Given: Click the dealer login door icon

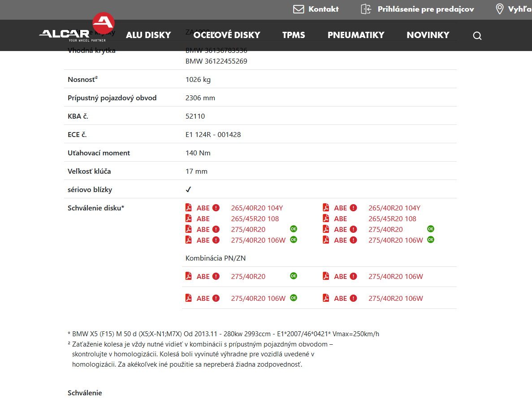Looking at the screenshot, I should pyautogui.click(x=366, y=9).
